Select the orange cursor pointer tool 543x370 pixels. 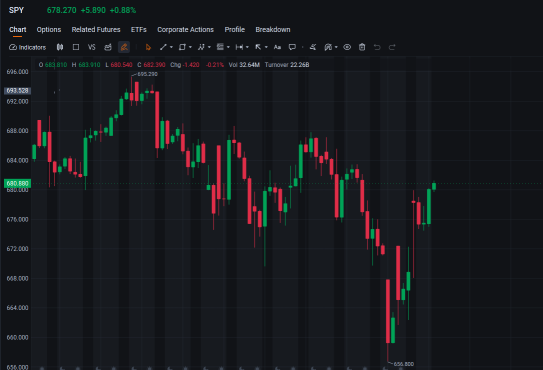(148, 47)
